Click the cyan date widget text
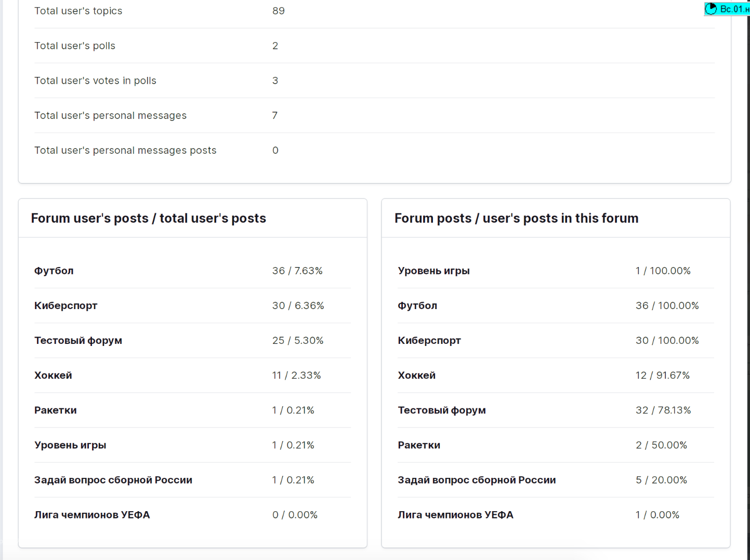 pyautogui.click(x=734, y=9)
